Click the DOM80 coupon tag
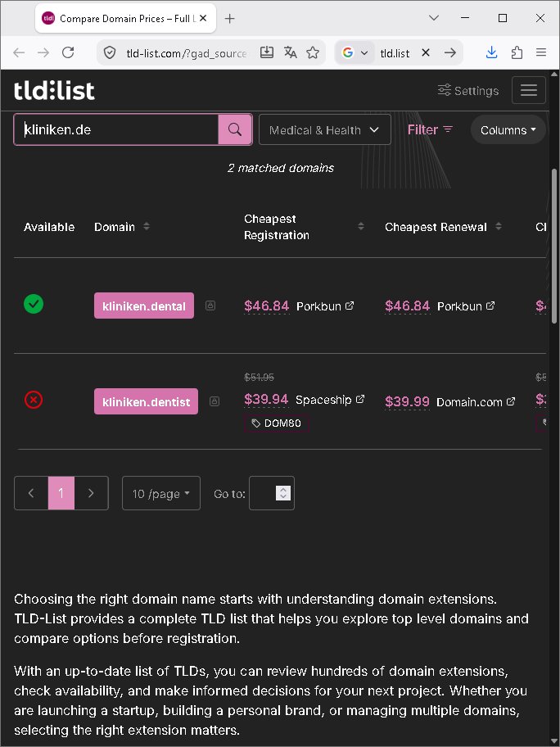The width and height of the screenshot is (560, 747). [x=277, y=423]
